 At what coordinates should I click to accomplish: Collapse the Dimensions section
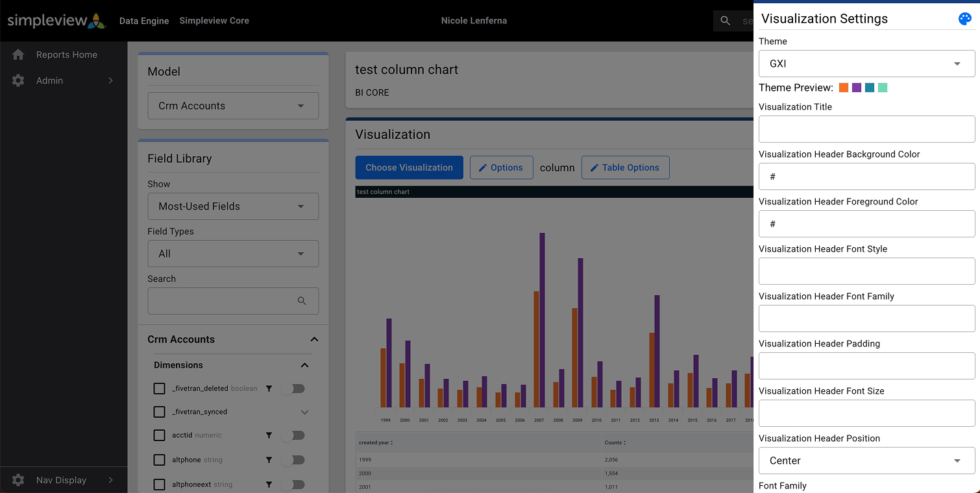tap(304, 365)
